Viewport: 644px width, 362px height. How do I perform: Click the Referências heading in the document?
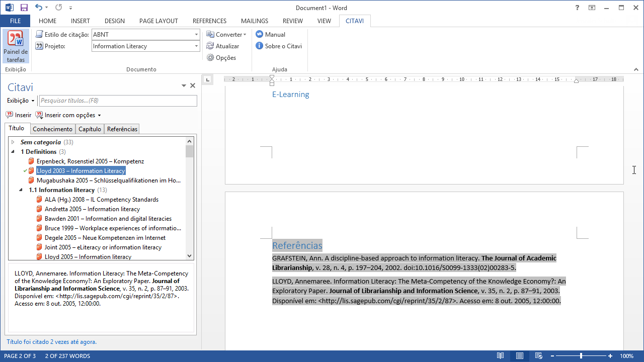(x=297, y=245)
